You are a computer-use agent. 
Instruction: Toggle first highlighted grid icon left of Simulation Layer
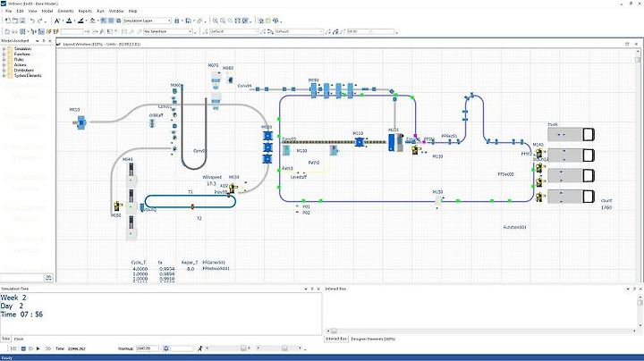click(x=104, y=21)
